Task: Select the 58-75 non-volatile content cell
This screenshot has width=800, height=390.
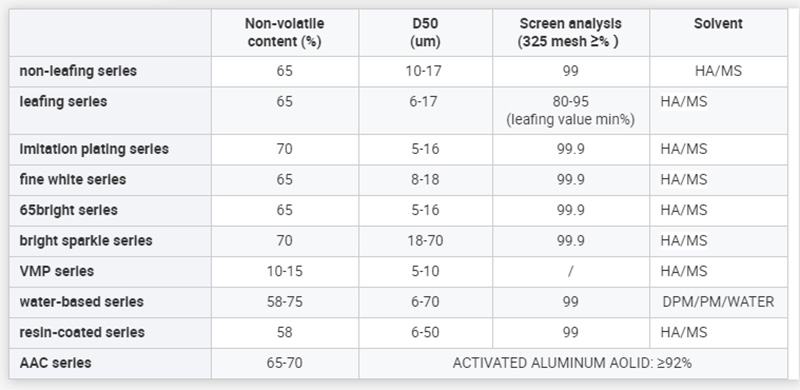Action: coord(285,302)
